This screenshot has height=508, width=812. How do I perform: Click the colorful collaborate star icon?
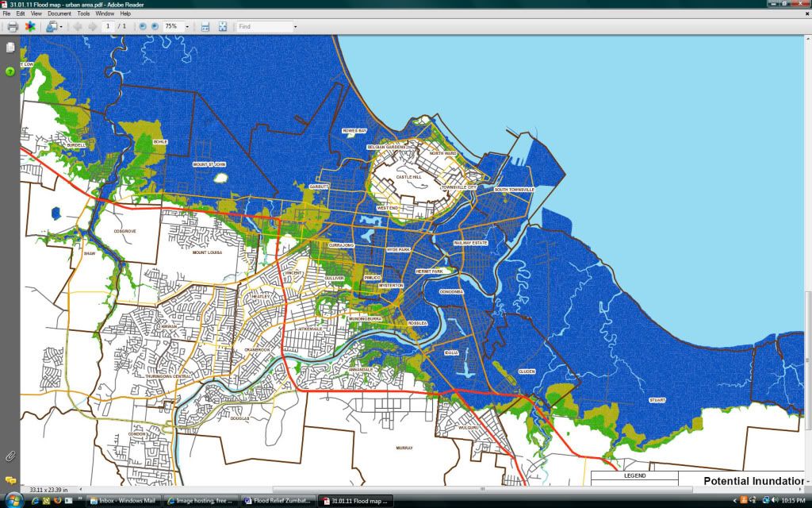[x=30, y=26]
